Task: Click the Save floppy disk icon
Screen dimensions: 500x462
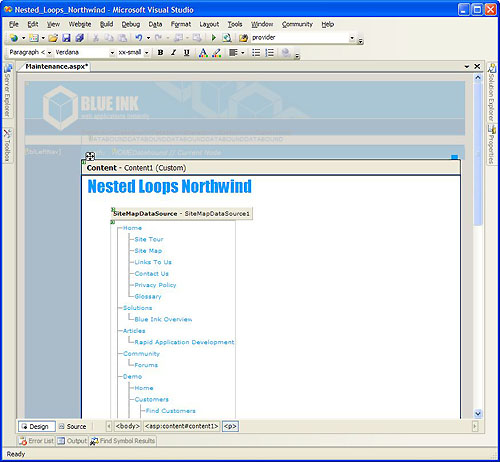Action: [x=66, y=38]
